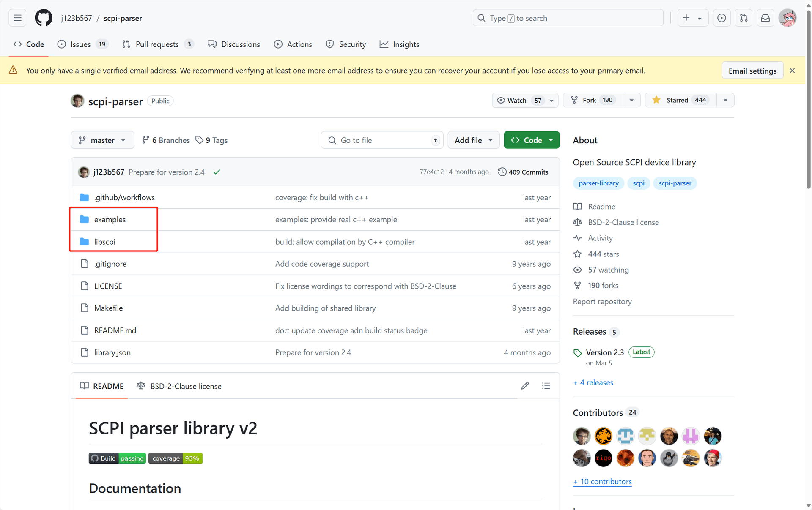The width and height of the screenshot is (812, 510).
Task: Open BSD-2-Clause license link in About
Action: (616, 222)
